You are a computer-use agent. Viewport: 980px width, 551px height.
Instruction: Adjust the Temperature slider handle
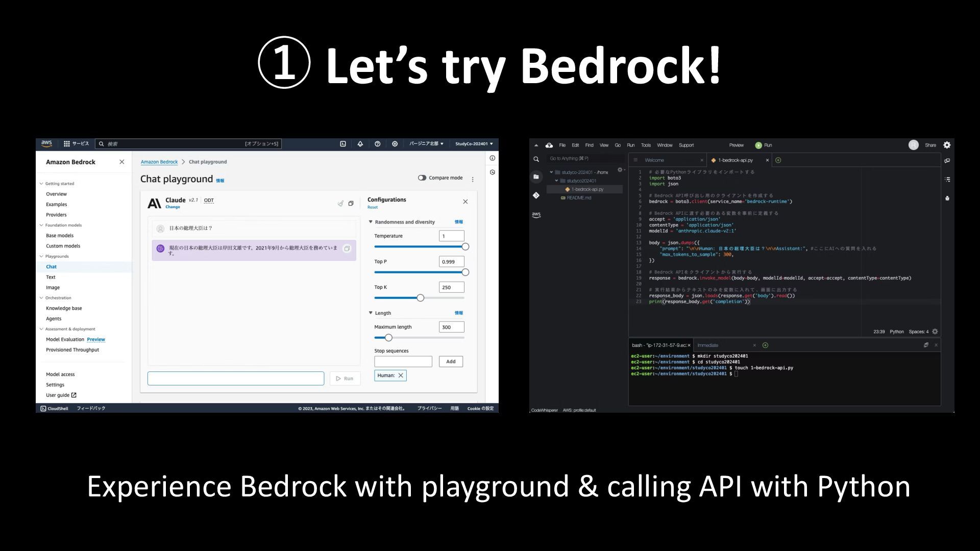pyautogui.click(x=465, y=247)
